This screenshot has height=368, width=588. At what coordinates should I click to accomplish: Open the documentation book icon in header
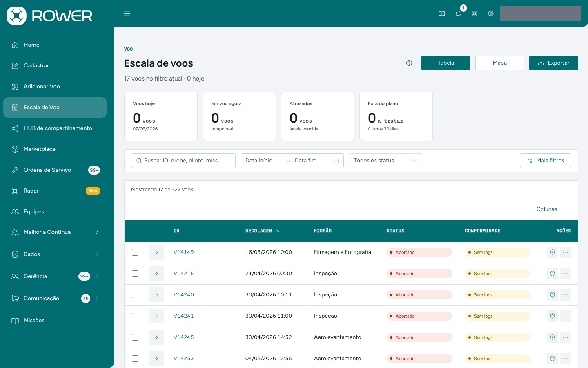click(442, 13)
